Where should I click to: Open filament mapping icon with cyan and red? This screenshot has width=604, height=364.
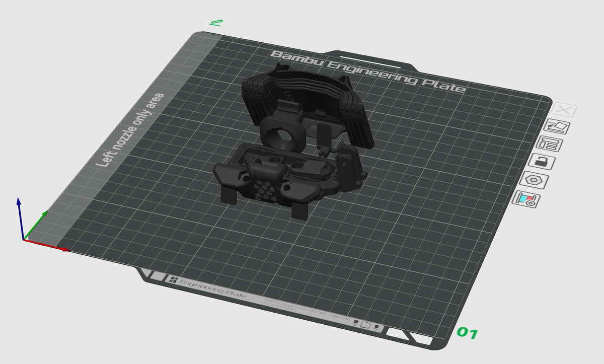tap(526, 199)
